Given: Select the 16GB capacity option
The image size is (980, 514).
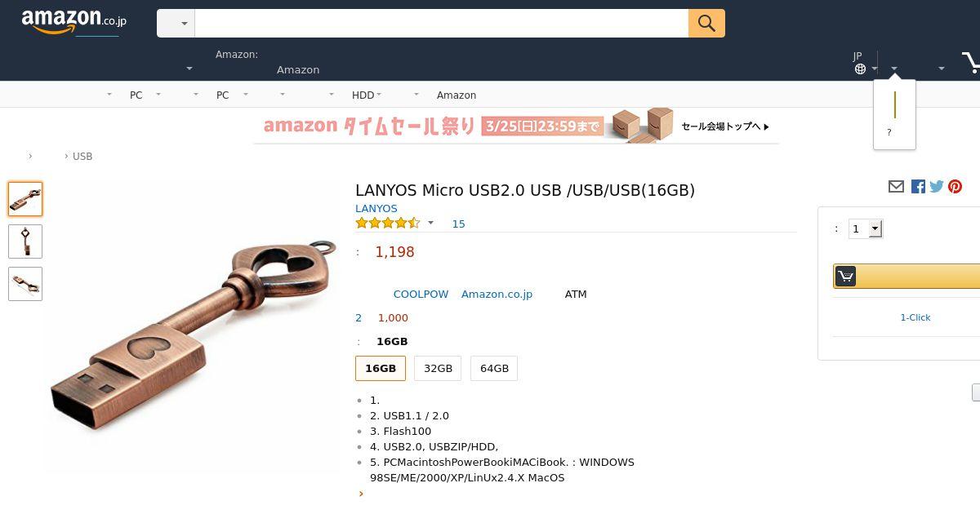Looking at the screenshot, I should (x=381, y=368).
